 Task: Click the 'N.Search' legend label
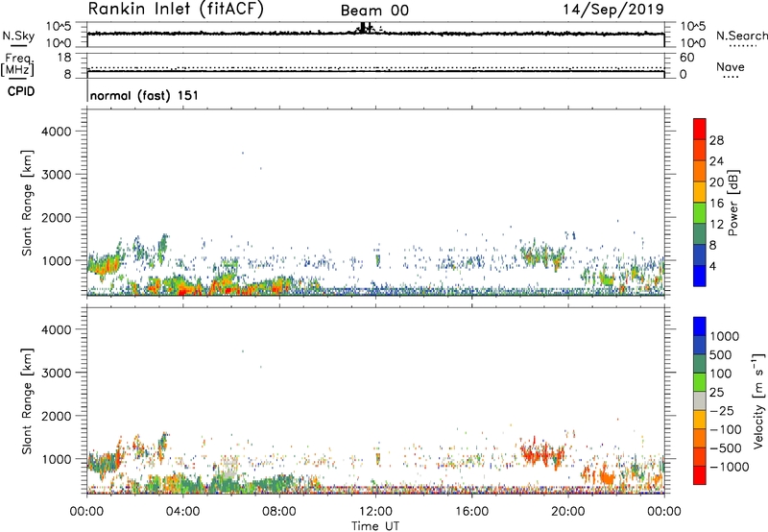tap(742, 36)
